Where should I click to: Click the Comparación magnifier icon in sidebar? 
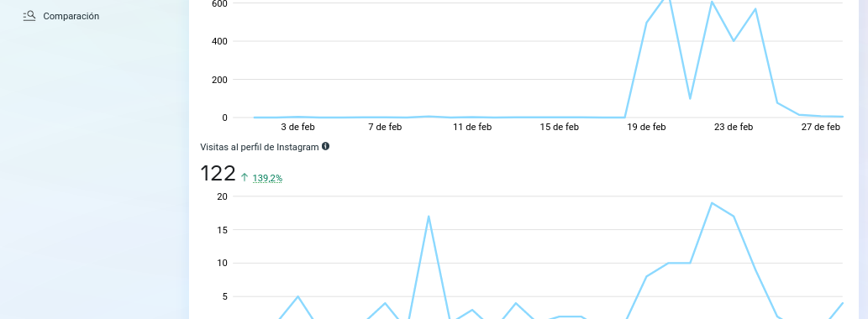29,16
